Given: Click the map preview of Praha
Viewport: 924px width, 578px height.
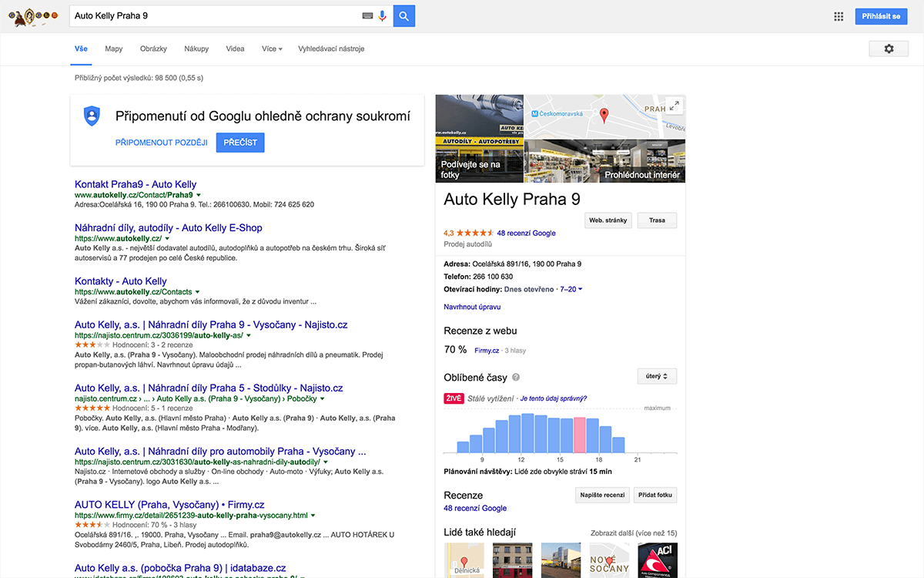Looking at the screenshot, I should tap(604, 116).
